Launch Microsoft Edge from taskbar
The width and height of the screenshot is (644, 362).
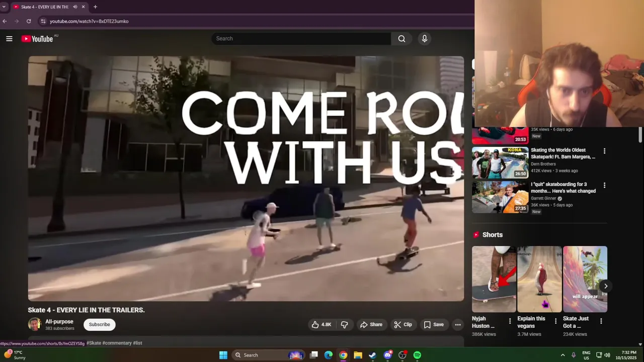(x=329, y=355)
